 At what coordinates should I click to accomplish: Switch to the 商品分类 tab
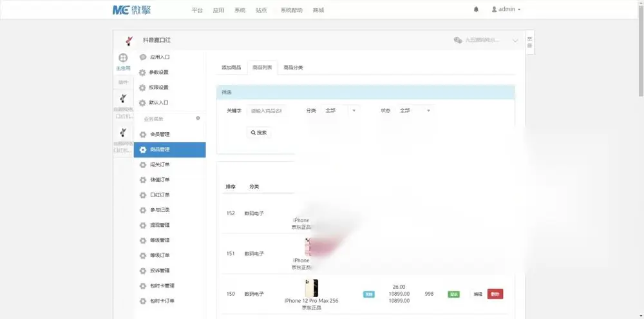click(x=293, y=68)
